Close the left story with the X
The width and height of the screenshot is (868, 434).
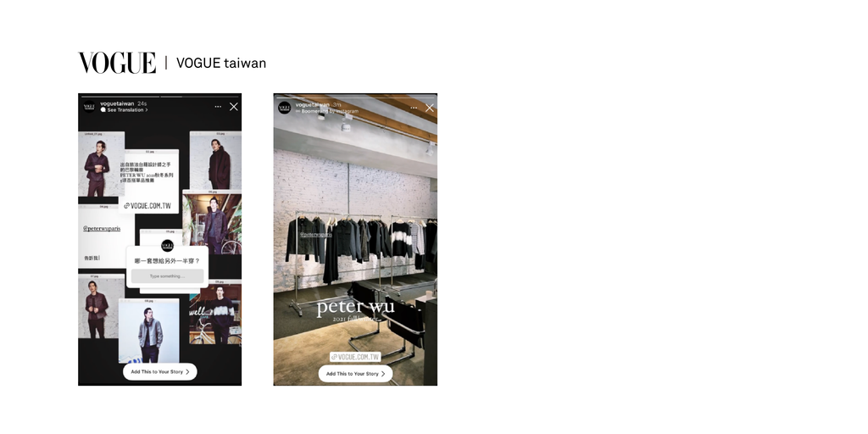point(234,107)
